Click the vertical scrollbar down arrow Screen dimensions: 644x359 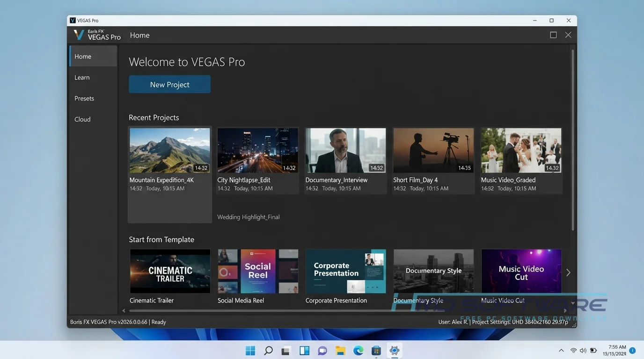click(x=572, y=303)
